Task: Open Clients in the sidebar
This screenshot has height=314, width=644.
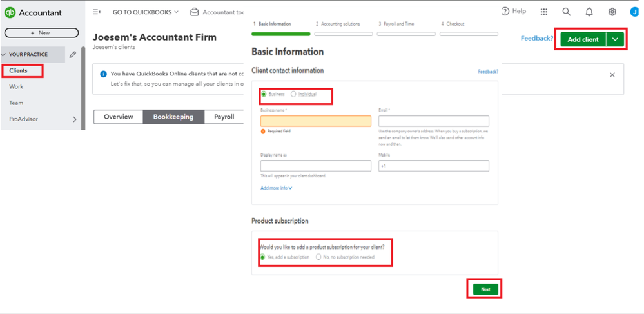Action: [19, 70]
